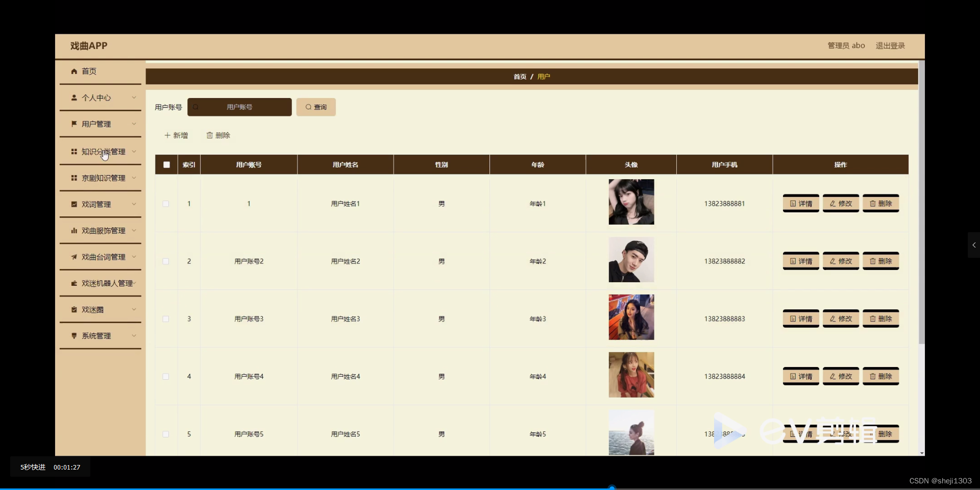Click the 首页 home icon in sidebar

[73, 71]
